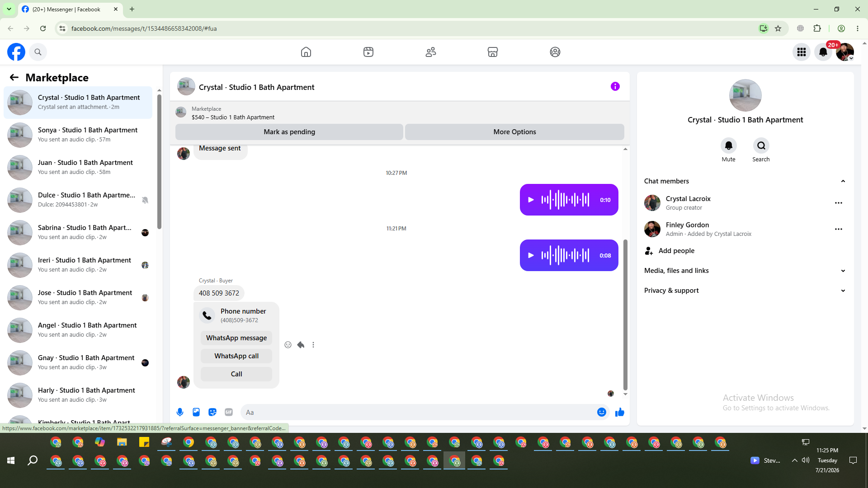Open member options for Finley Gordon
Image resolution: width=868 pixels, height=488 pixels.
[839, 229]
